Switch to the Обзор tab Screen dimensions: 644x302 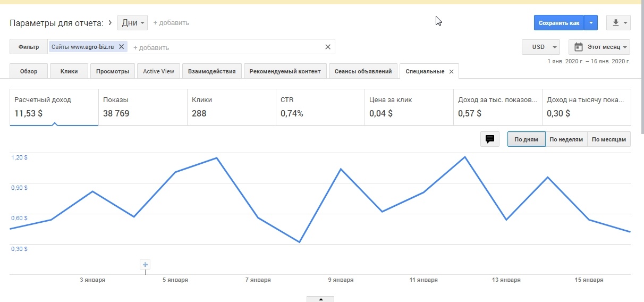click(x=29, y=71)
